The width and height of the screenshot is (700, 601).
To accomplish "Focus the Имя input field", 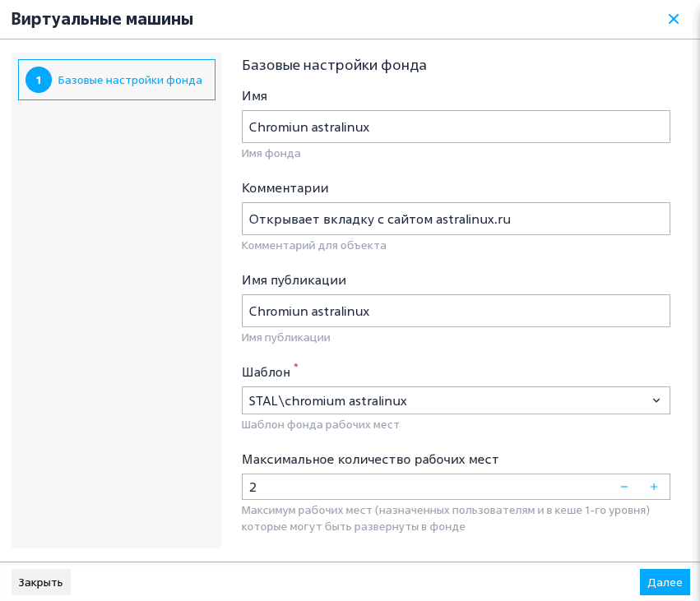I will click(x=456, y=127).
